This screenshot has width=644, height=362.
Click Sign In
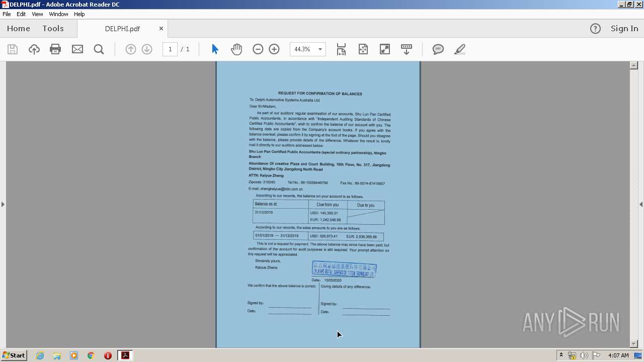coord(624,29)
